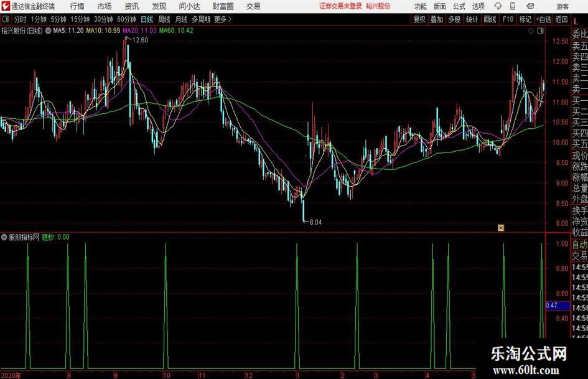The height and width of the screenshot is (379, 588).
Task: Click the 复权 toolbar button
Action: 419,19
